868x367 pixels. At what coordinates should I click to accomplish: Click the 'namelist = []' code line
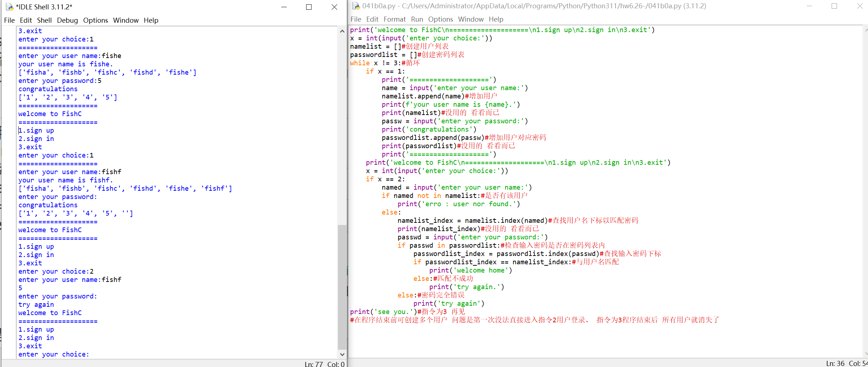pos(399,47)
